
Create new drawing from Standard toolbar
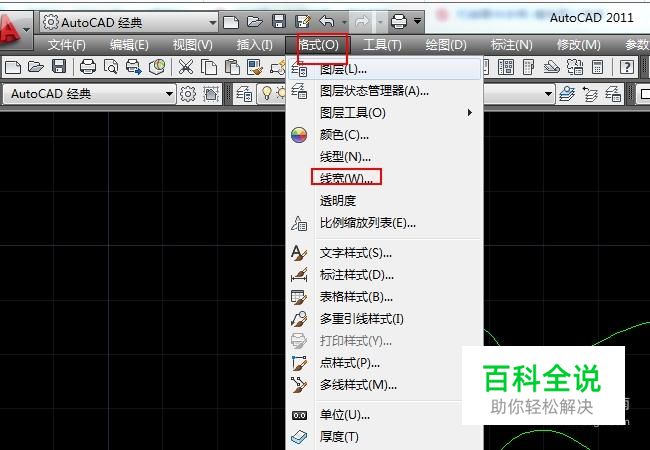13,67
